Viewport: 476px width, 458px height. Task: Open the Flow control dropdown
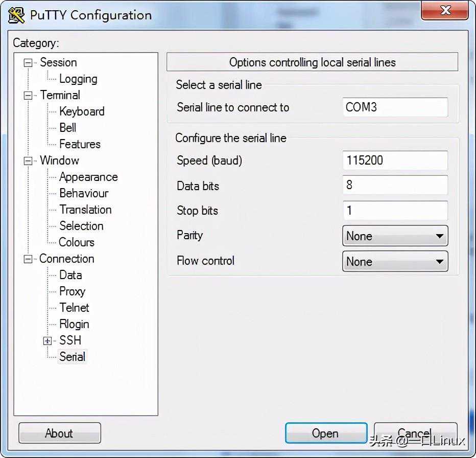(395, 262)
